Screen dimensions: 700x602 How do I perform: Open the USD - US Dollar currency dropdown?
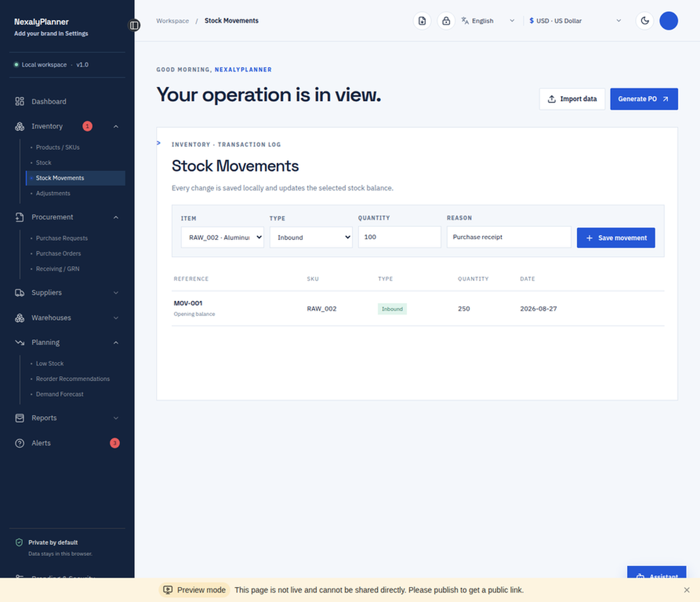[575, 21]
